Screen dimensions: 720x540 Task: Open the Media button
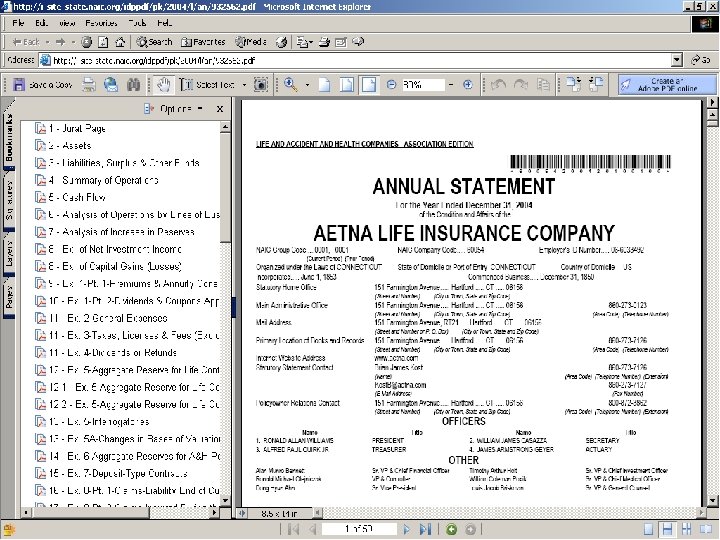251,42
